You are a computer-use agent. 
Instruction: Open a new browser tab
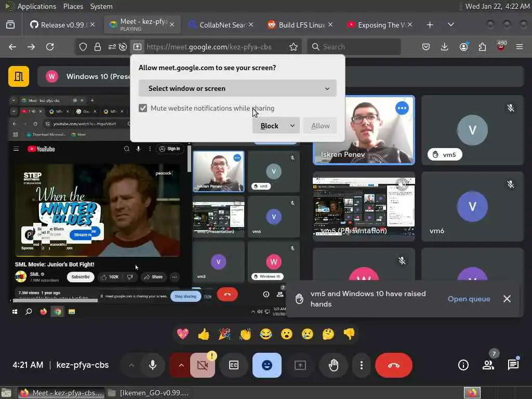(430, 25)
